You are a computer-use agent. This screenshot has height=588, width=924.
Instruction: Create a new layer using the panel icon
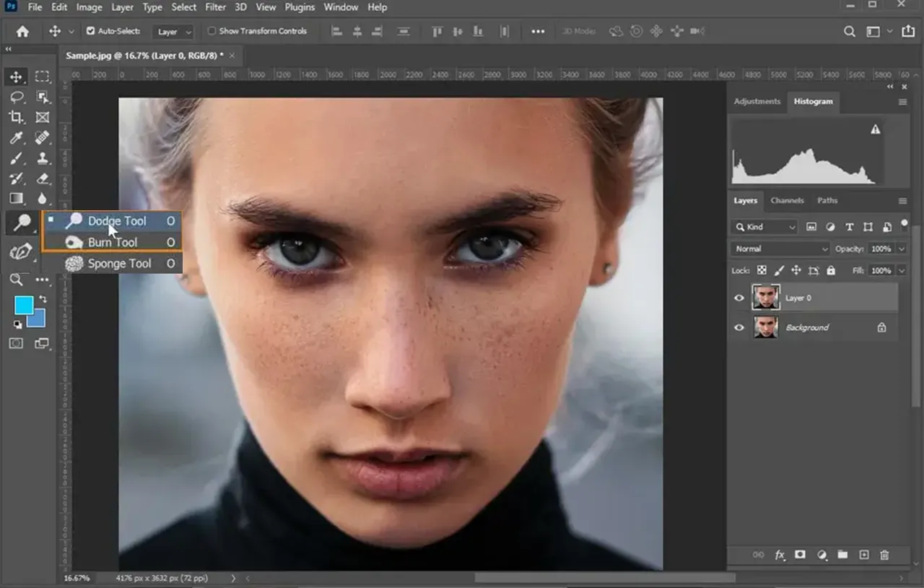coord(864,555)
